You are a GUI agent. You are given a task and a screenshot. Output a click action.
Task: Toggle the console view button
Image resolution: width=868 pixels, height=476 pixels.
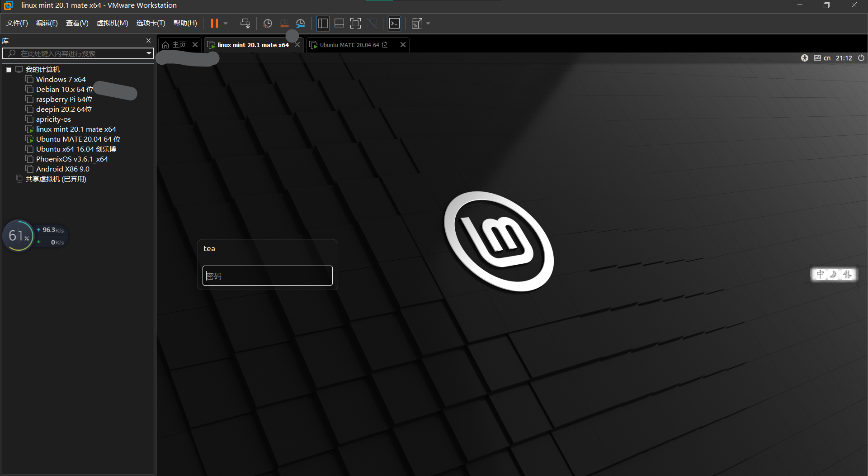pyautogui.click(x=394, y=23)
